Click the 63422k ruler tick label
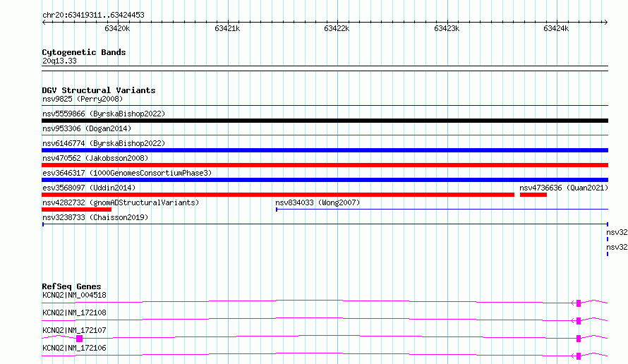628x364 pixels. (x=337, y=28)
